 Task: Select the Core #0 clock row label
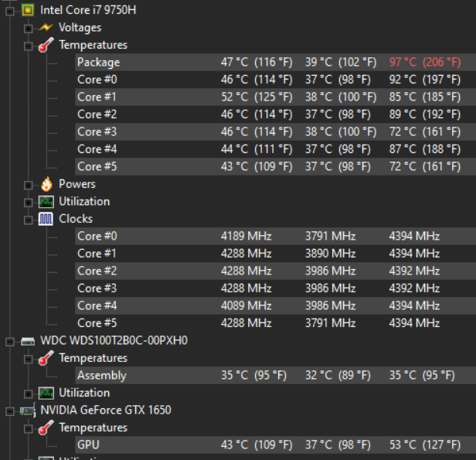97,237
